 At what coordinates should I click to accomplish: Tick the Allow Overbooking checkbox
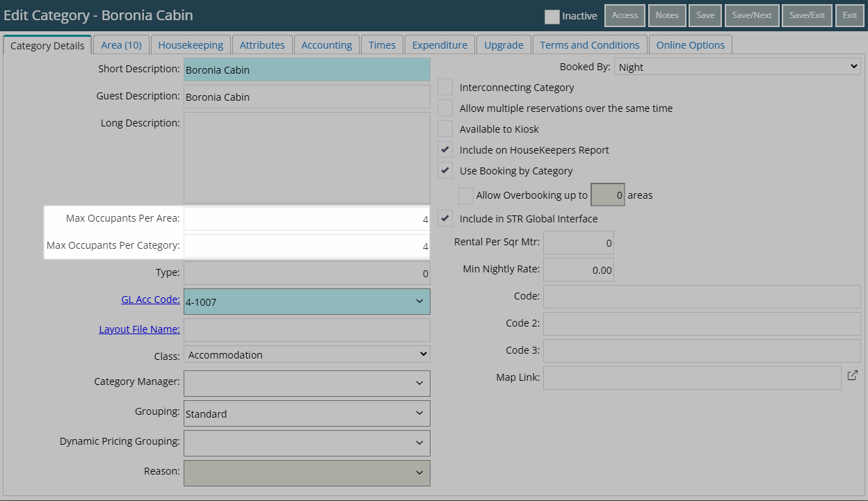point(466,196)
